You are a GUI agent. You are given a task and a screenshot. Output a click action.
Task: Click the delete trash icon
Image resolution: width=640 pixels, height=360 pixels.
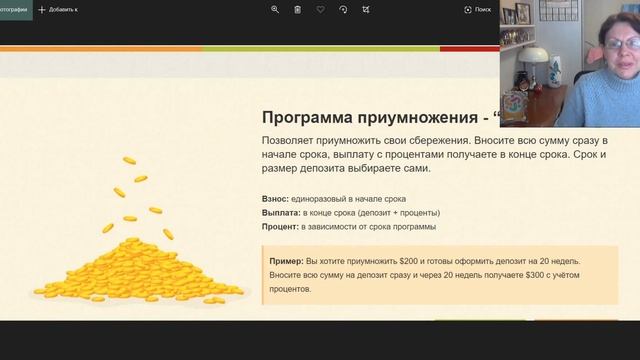click(298, 9)
